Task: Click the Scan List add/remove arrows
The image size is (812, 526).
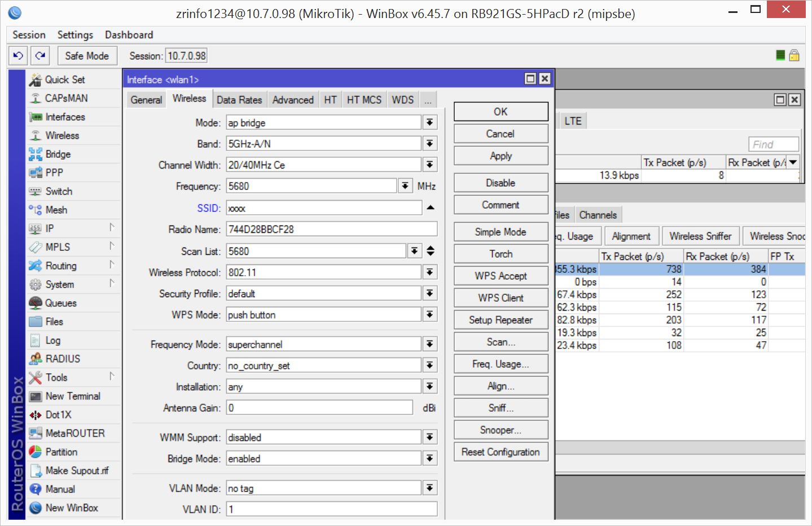Action: click(431, 251)
